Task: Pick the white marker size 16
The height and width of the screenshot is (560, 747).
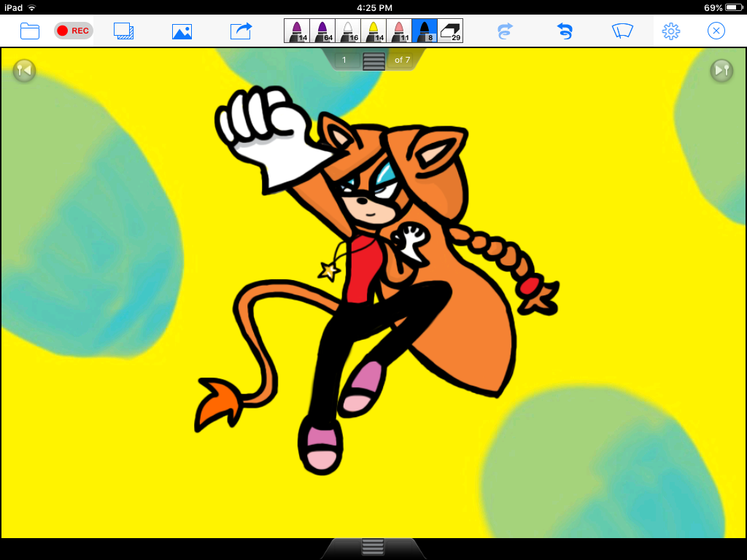Action: 348,31
